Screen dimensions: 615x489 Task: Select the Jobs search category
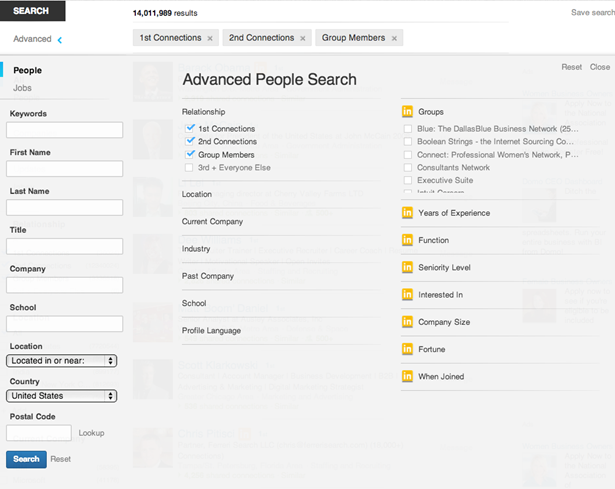pos(22,88)
